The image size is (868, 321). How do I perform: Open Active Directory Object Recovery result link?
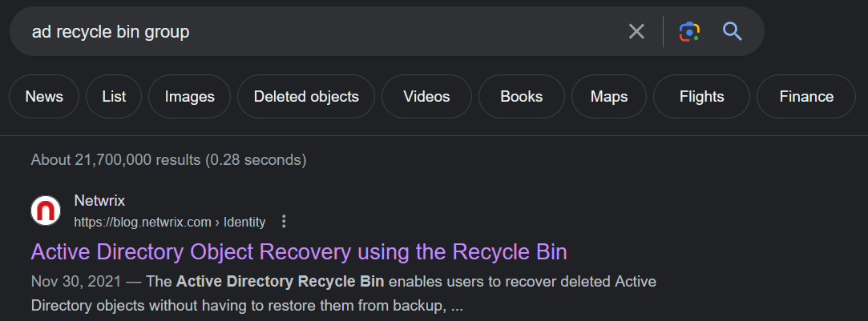pyautogui.click(x=299, y=252)
